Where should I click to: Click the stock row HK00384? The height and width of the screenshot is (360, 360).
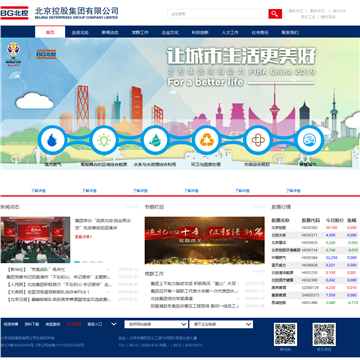coord(315,258)
